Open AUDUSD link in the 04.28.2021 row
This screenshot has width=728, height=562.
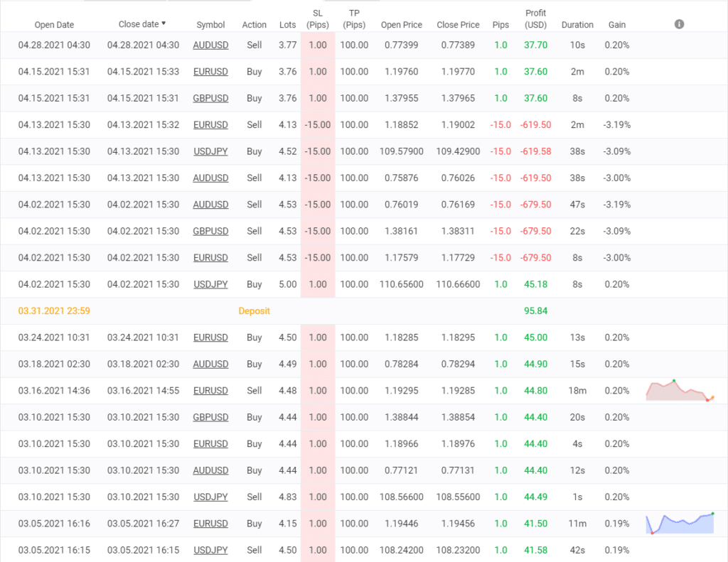pyautogui.click(x=210, y=45)
